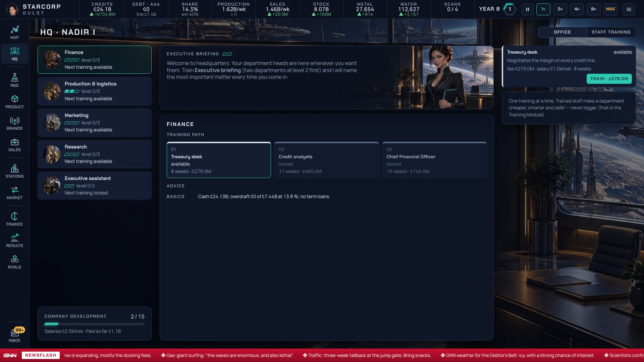
Task: Select the Research department card
Action: coord(95,154)
